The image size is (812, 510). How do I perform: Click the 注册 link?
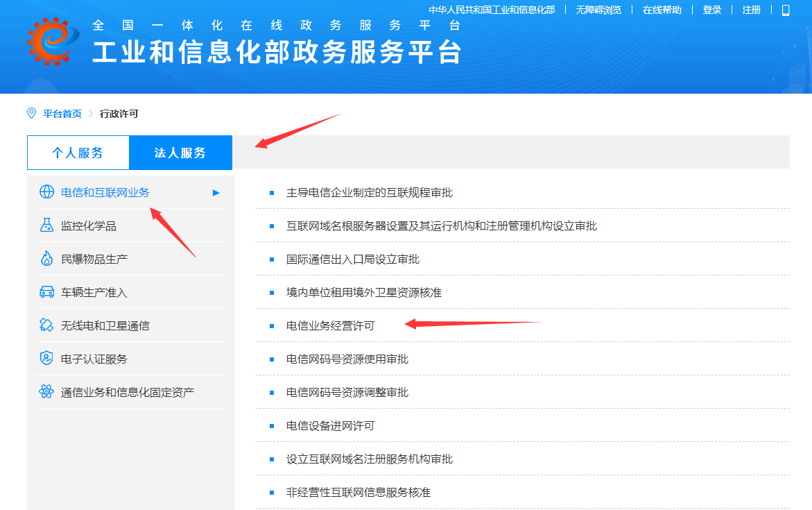(x=752, y=10)
